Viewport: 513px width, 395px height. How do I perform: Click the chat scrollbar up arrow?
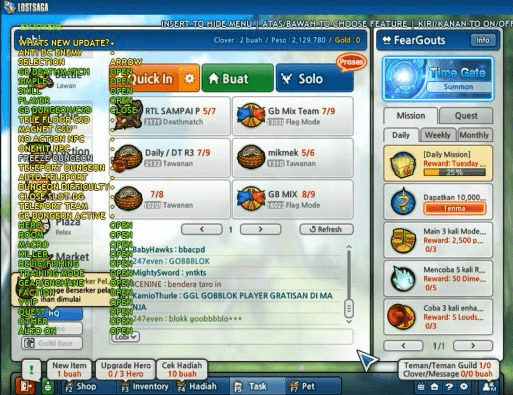pos(349,247)
